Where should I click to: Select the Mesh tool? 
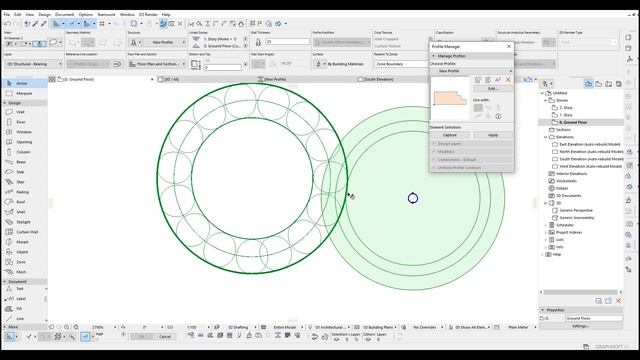coord(24,272)
